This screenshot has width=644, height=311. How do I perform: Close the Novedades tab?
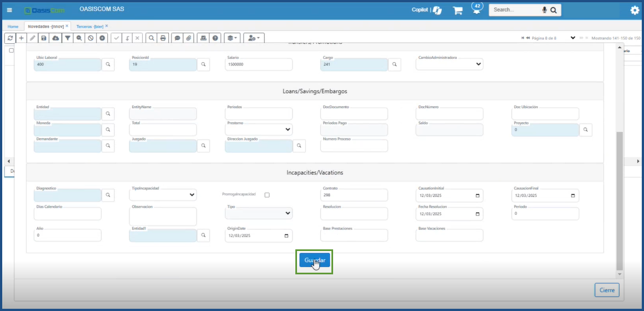coord(67,26)
